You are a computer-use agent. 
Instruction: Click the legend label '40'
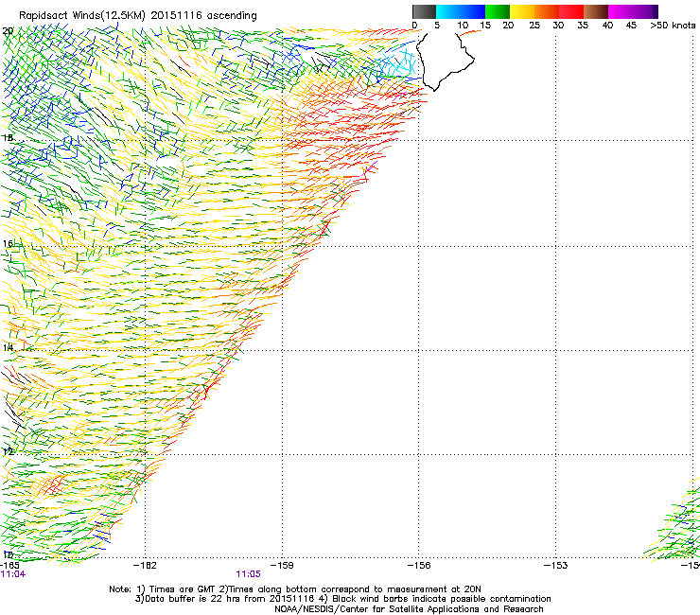(x=607, y=26)
